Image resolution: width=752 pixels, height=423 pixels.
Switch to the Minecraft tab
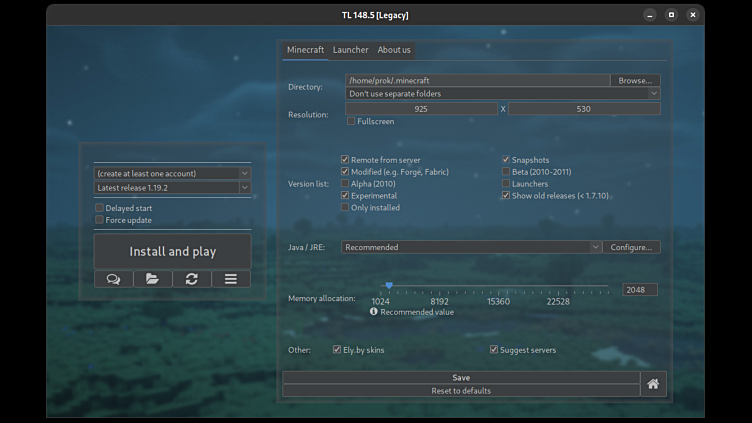point(306,50)
